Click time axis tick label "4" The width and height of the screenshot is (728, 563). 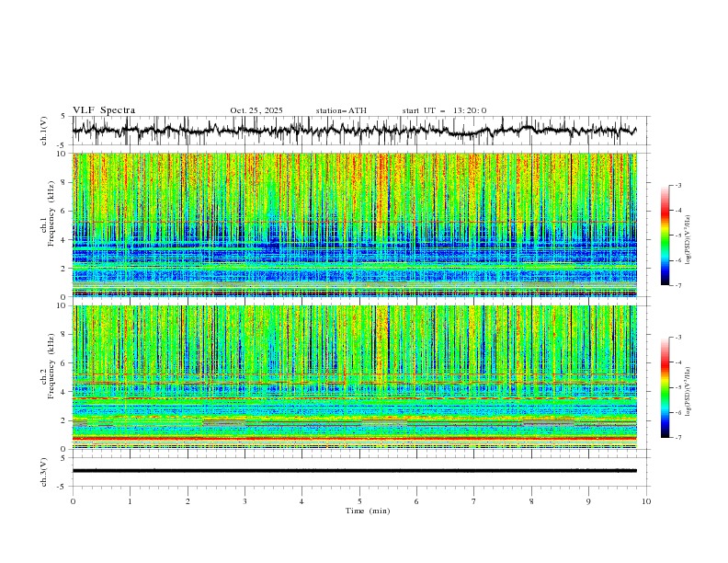point(301,501)
